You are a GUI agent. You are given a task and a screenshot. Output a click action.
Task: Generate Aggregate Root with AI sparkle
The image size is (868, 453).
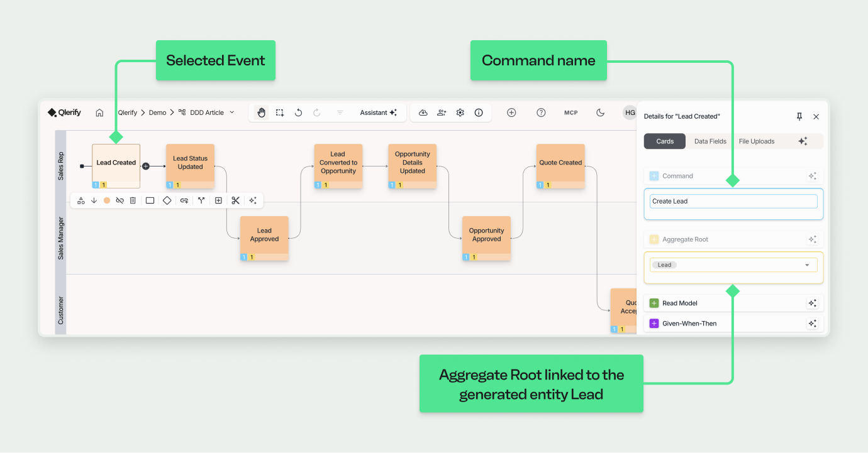(813, 239)
